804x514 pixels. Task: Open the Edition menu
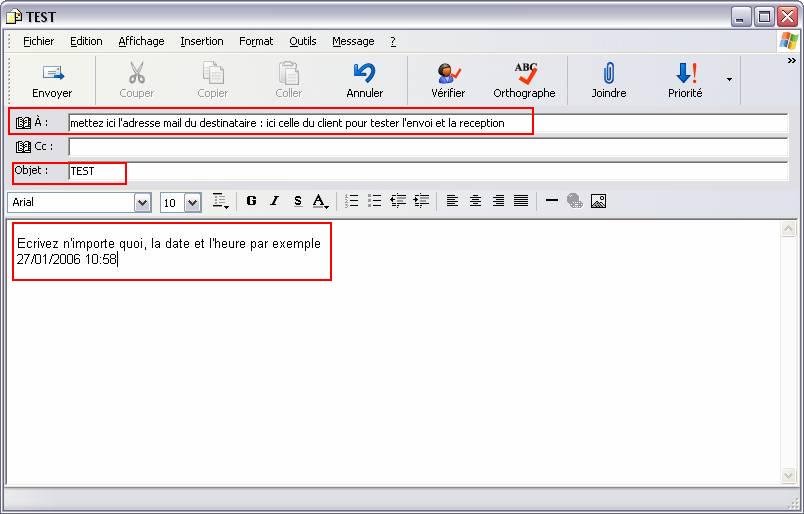(86, 42)
